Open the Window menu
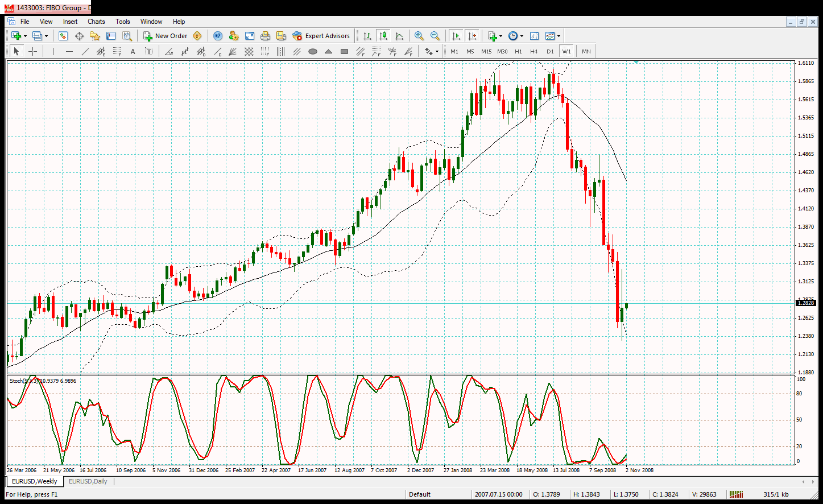The image size is (823, 504). pyautogui.click(x=151, y=22)
